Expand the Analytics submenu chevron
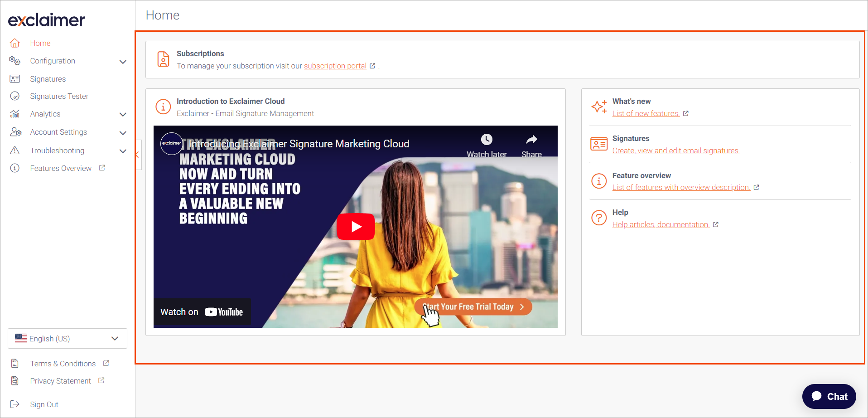 pos(123,114)
